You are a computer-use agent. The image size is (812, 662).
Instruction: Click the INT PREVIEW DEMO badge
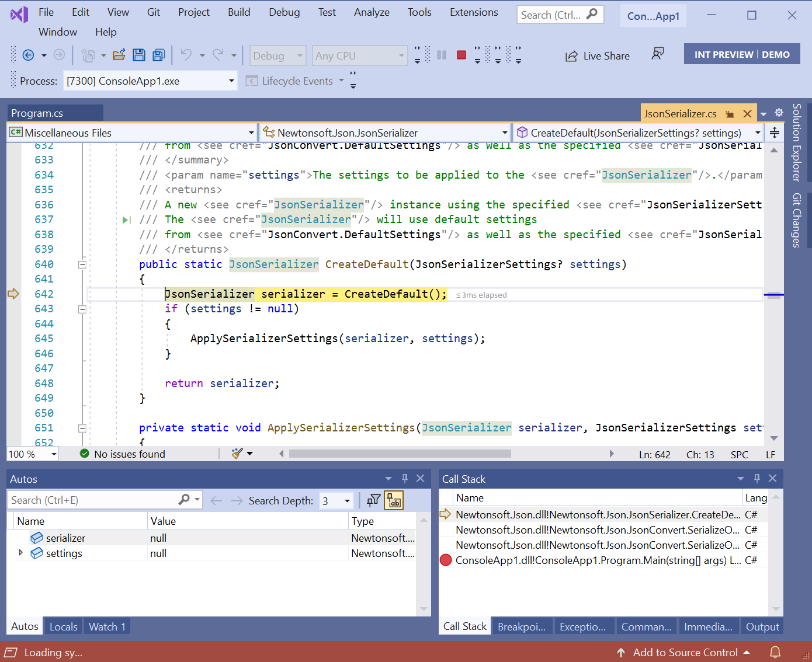coord(742,54)
